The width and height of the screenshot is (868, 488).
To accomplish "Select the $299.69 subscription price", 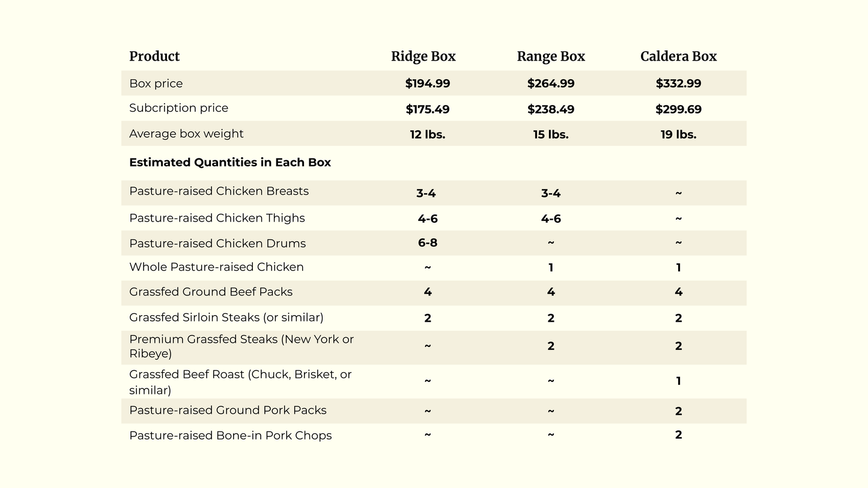I will [x=678, y=109].
